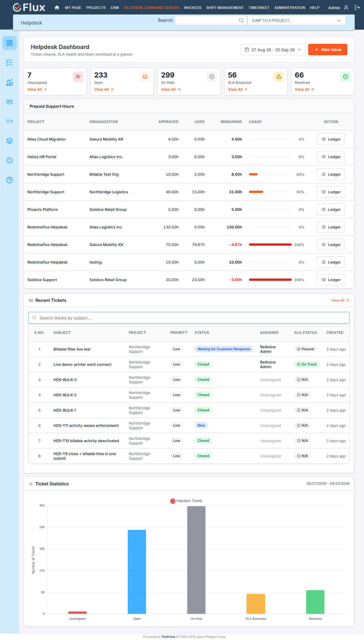
Task: Open Ledger for Atlas Cloud Migration
Action: click(331, 139)
